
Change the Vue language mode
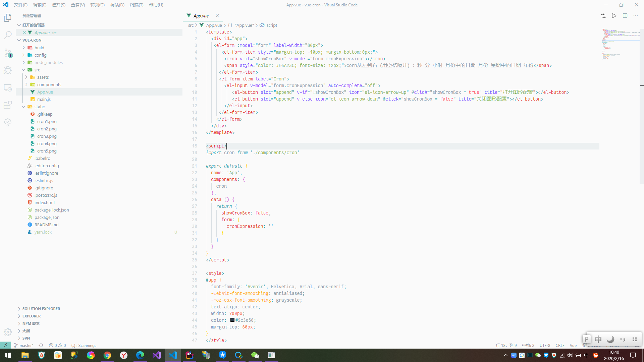(x=573, y=345)
